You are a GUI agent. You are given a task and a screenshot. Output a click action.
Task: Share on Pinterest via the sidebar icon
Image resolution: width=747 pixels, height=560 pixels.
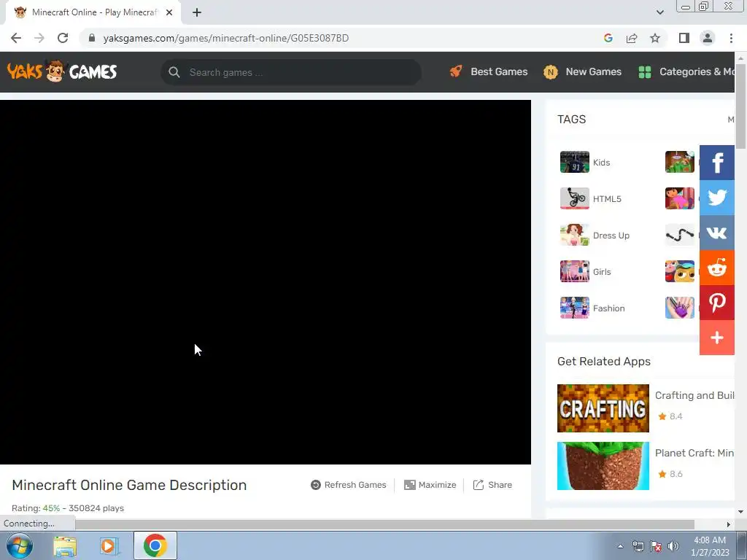717,303
